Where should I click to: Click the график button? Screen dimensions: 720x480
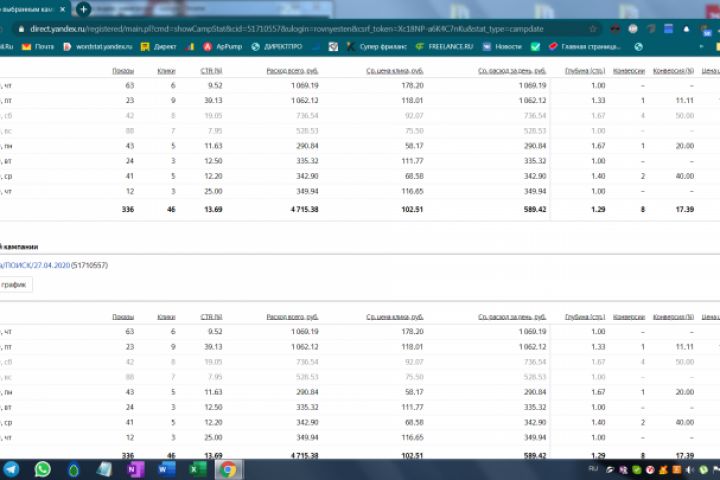click(x=15, y=285)
